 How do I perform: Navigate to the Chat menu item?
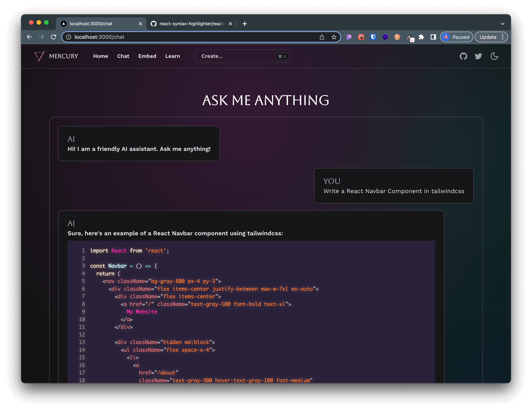pos(123,56)
